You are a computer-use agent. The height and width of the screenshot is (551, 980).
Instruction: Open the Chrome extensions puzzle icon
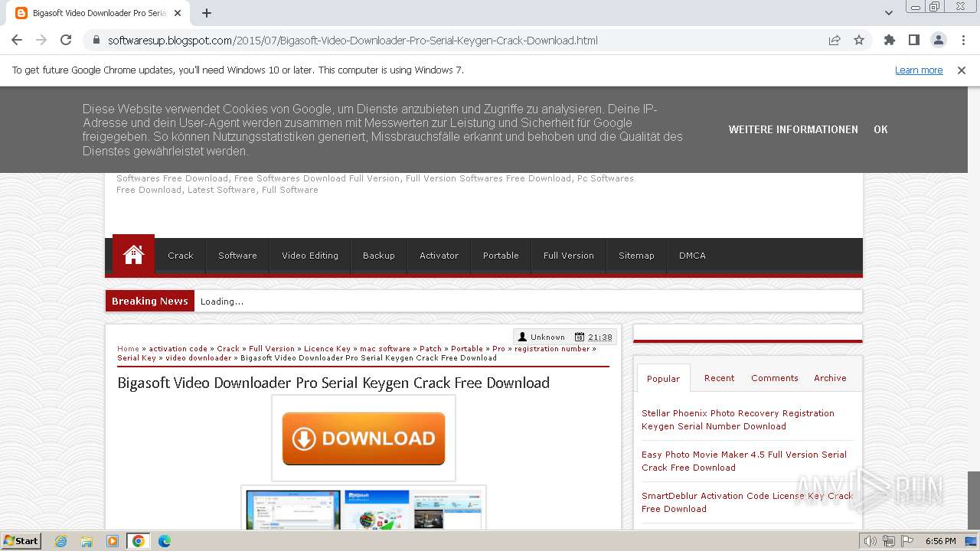[889, 40]
